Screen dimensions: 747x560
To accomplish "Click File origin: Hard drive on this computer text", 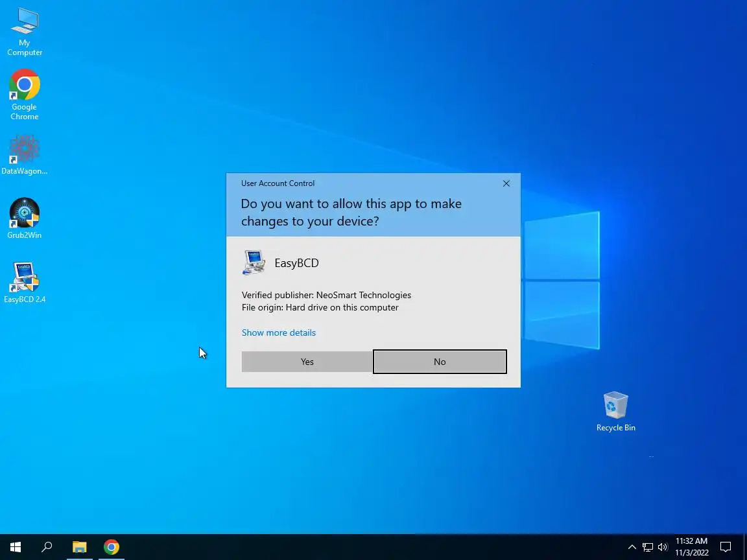I will (320, 307).
